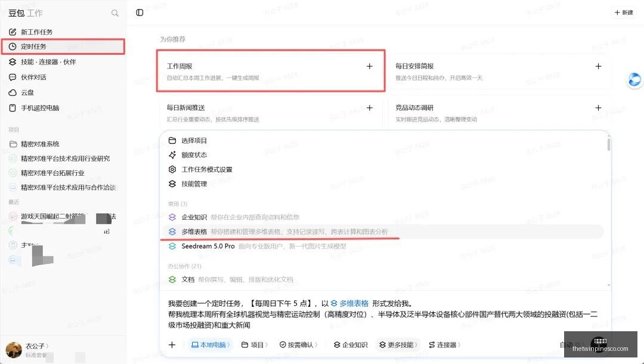Viewport: 644px width, 364px height.
Task: Click the 豆包 工作 app title
Action: [x=25, y=13]
